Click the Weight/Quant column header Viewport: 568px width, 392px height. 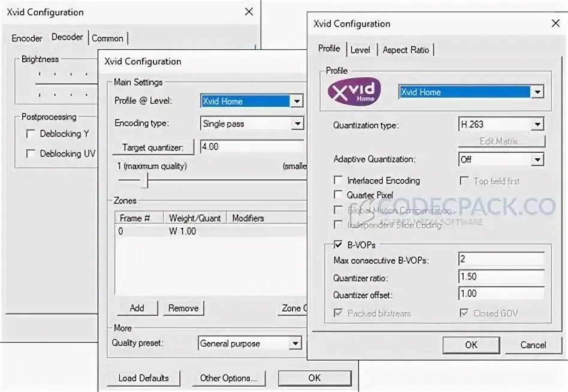pos(195,218)
